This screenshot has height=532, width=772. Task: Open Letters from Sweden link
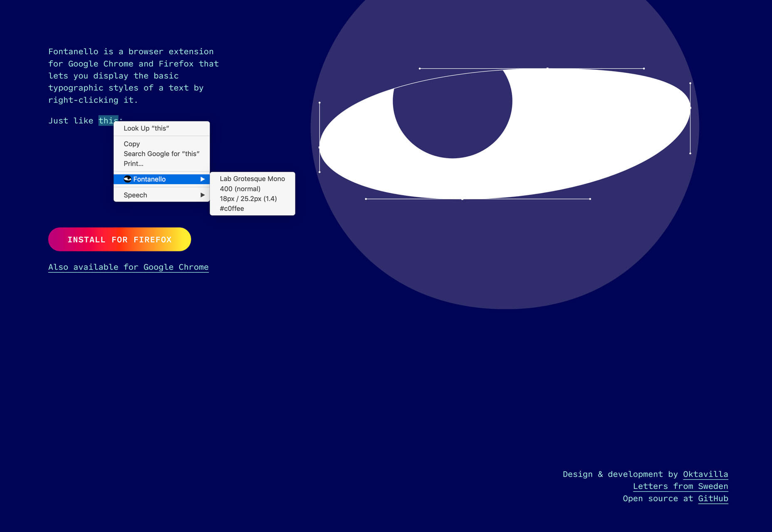coord(680,486)
